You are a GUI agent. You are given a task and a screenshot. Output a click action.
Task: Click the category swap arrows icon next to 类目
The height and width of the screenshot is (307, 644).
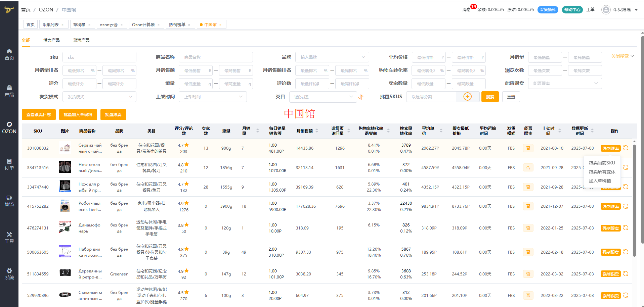(361, 97)
